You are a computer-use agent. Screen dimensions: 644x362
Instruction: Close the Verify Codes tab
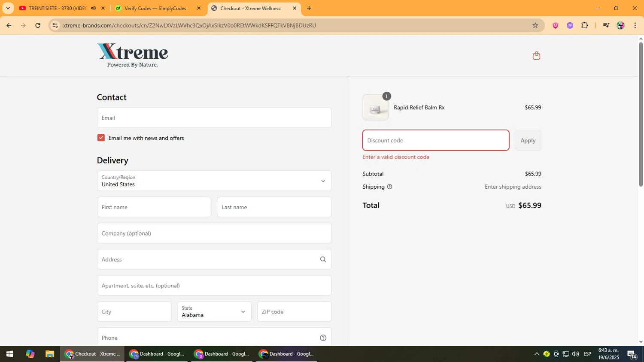click(x=198, y=8)
